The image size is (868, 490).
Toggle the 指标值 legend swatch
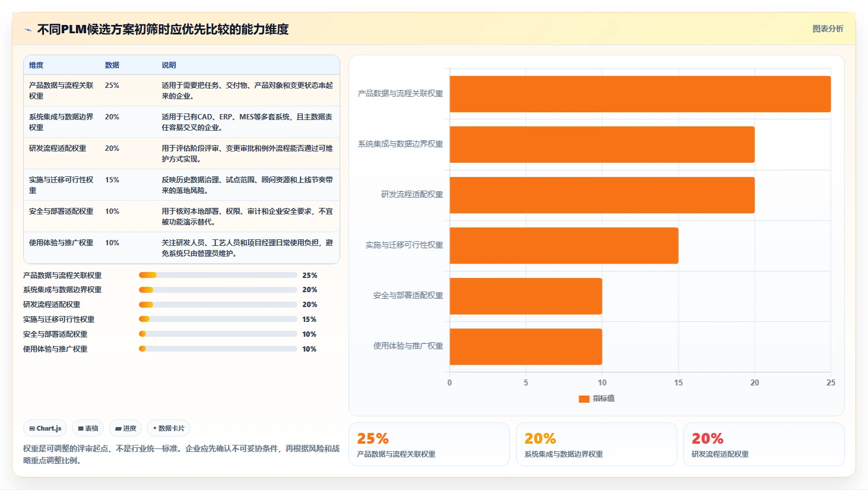click(x=584, y=399)
